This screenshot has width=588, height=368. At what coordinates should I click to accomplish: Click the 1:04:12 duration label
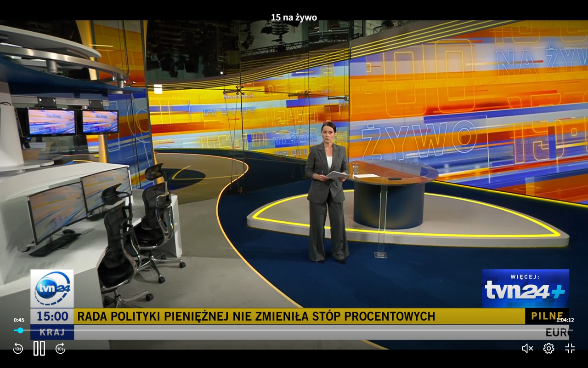[x=565, y=320]
